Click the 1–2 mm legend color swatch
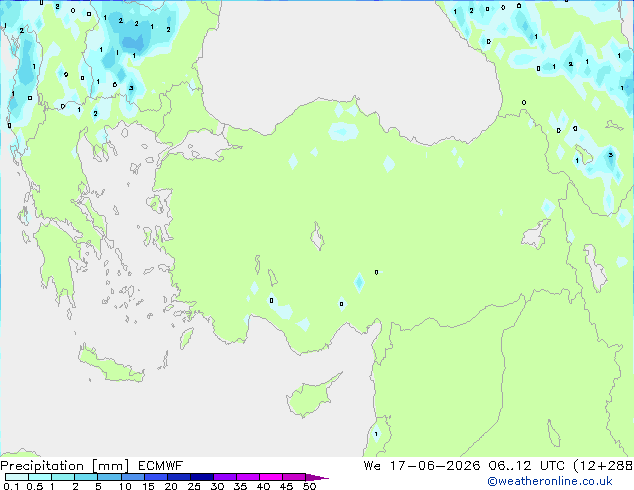634x490 pixels. pos(63,477)
